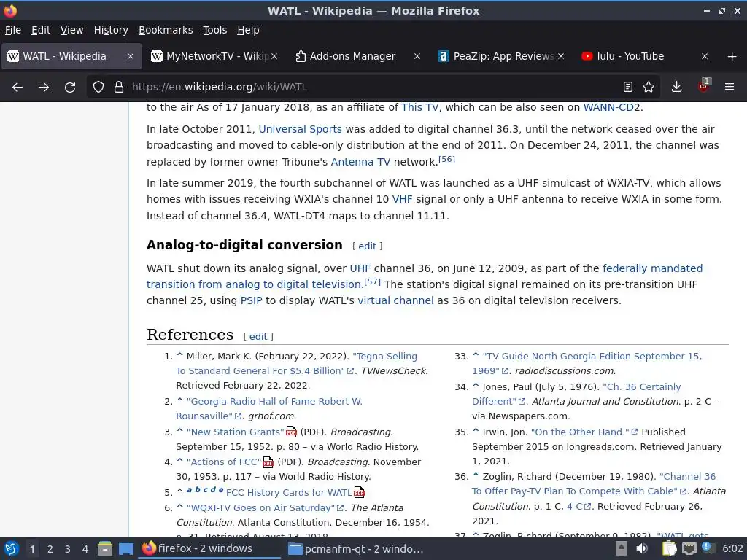This screenshot has height=560, width=747.
Task: Open the federally mandated transition link
Action: [x=653, y=268]
